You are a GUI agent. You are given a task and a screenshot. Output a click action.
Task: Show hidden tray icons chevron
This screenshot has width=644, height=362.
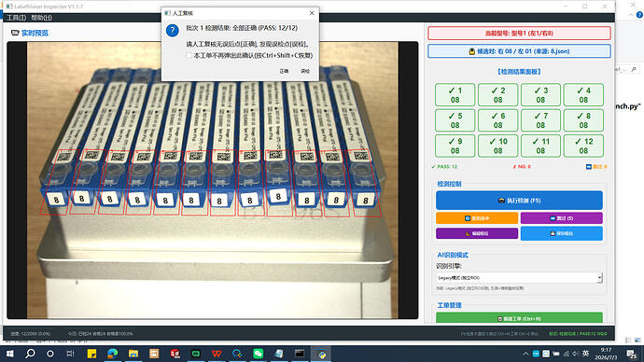tap(525, 354)
